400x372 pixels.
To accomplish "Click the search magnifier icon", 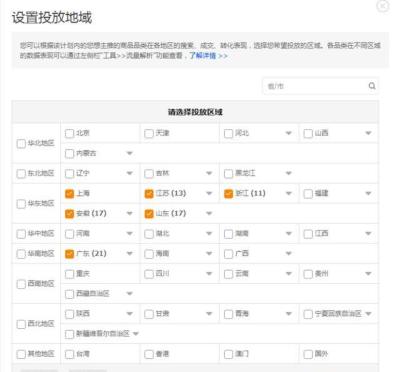I will [372, 86].
